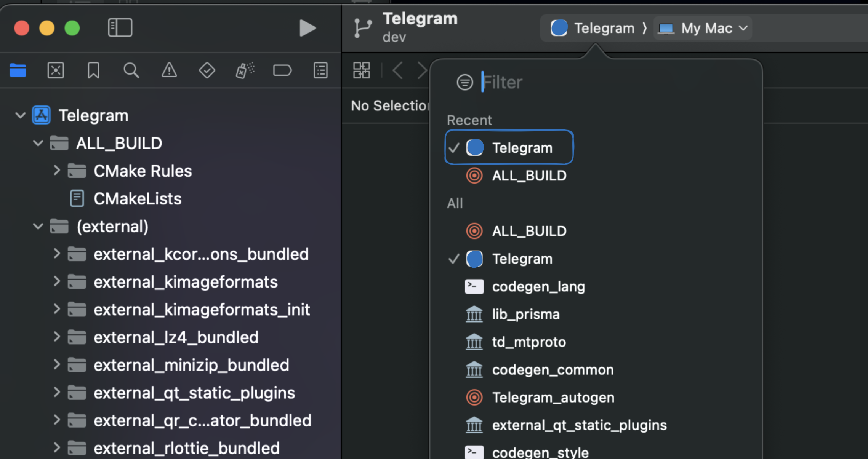Open the Project navigator folder tab

[x=18, y=70]
